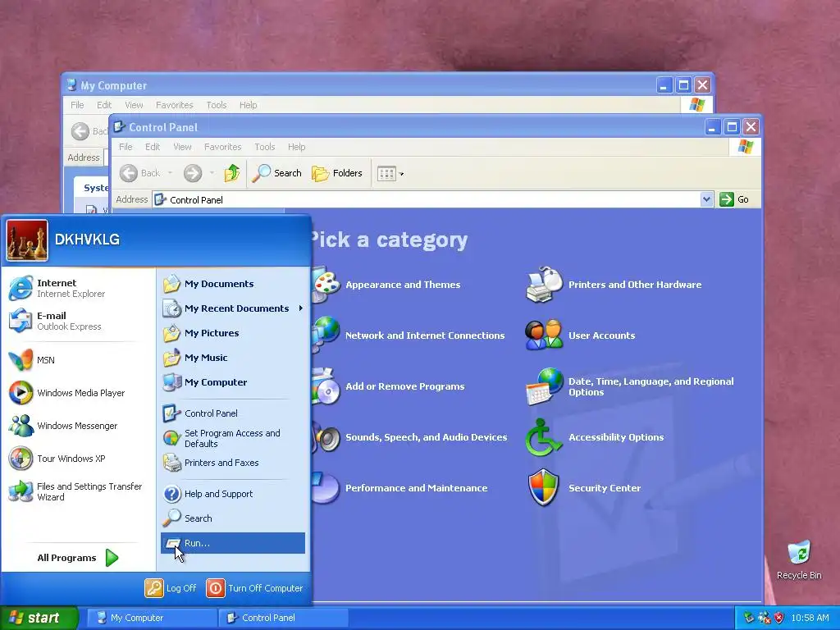Open Control Panel File menu
The width and height of the screenshot is (840, 630).
coord(126,147)
